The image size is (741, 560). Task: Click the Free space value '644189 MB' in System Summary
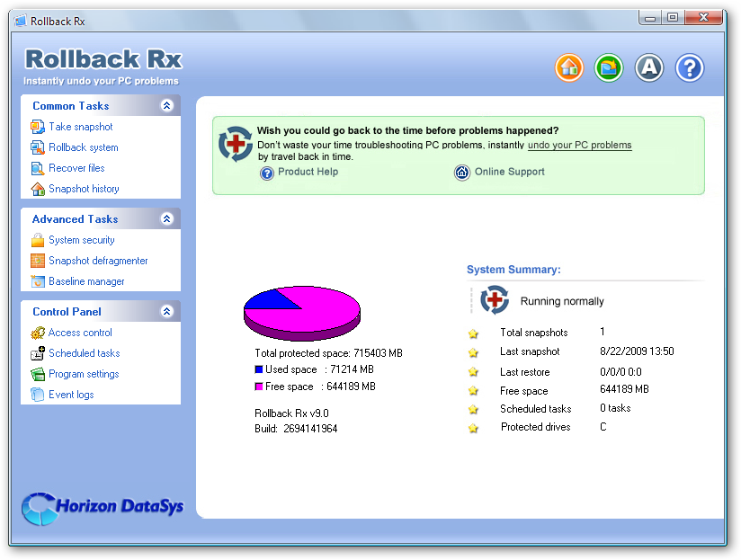click(x=624, y=389)
